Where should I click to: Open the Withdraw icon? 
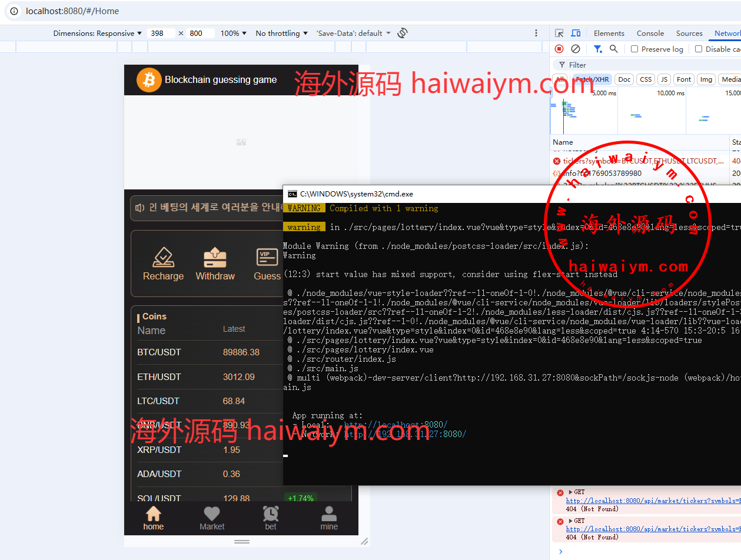215,258
